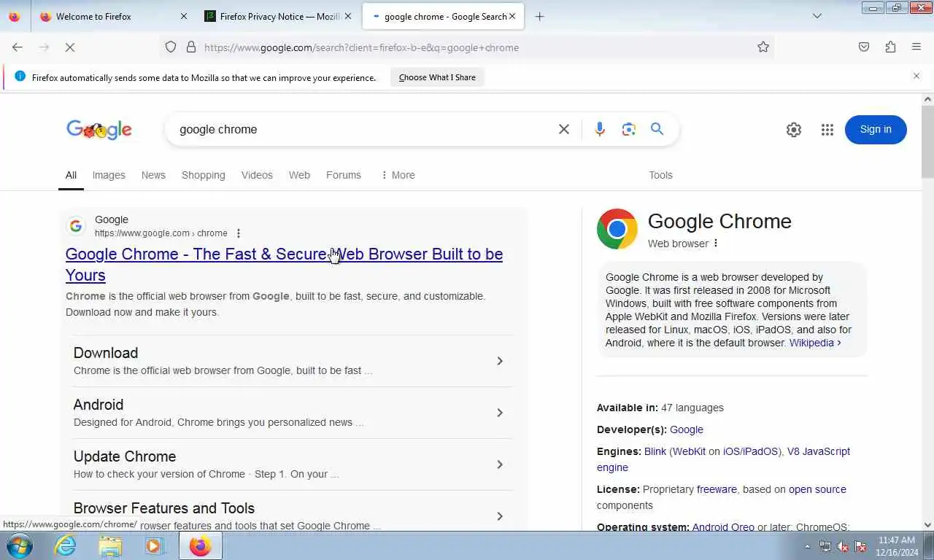Select the Web search tab
Screen dimensions: 934x560
pyautogui.click(x=299, y=175)
